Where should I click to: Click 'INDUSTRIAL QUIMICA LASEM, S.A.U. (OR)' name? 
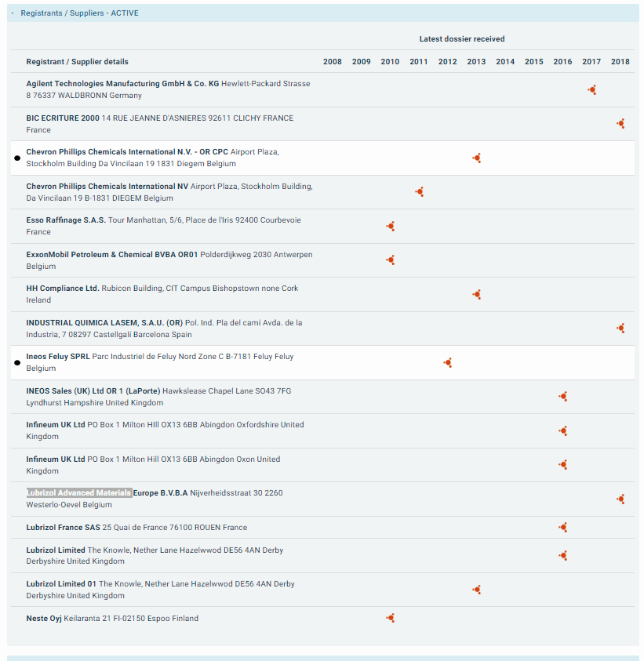(104, 323)
